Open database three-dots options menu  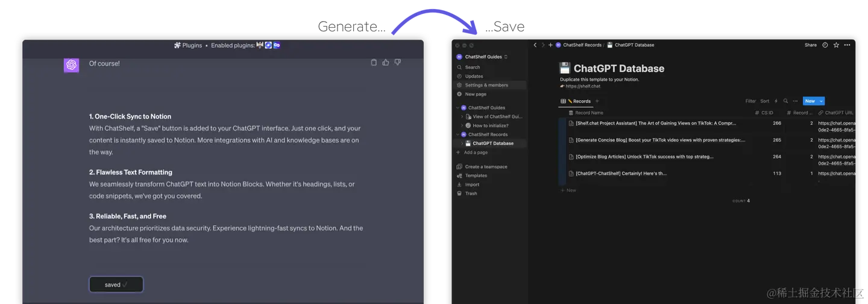[795, 101]
